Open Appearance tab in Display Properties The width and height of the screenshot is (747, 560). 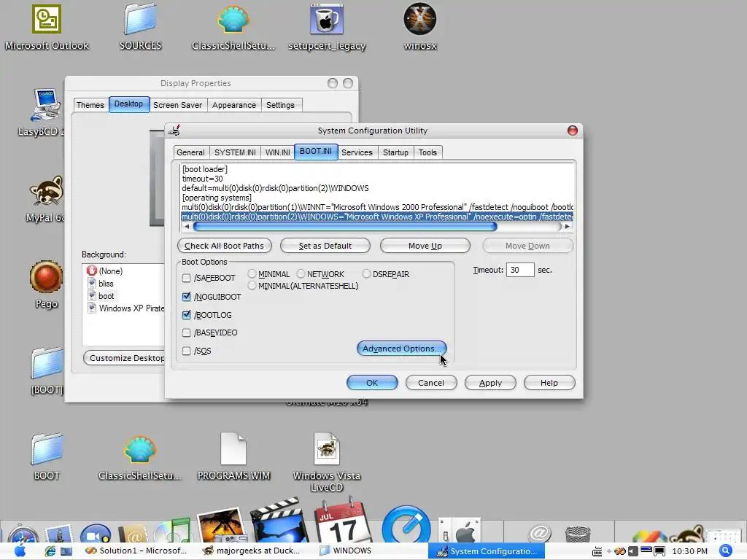tap(234, 105)
